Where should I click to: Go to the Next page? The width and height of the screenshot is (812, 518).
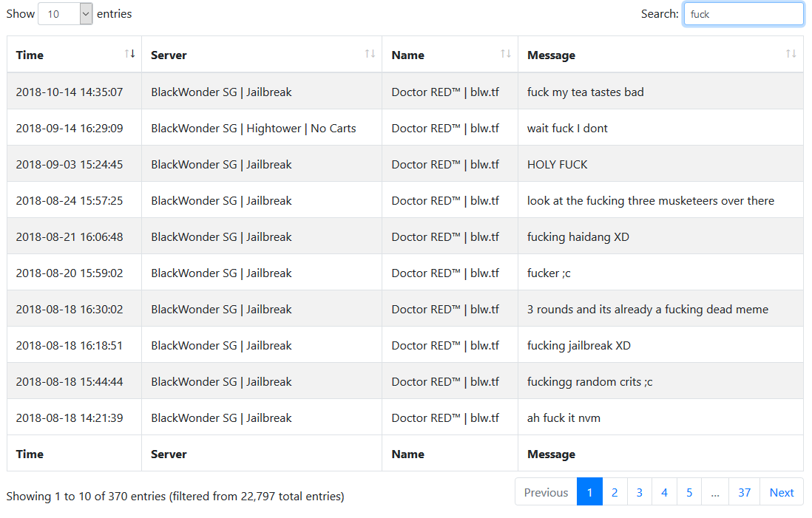[x=782, y=492]
